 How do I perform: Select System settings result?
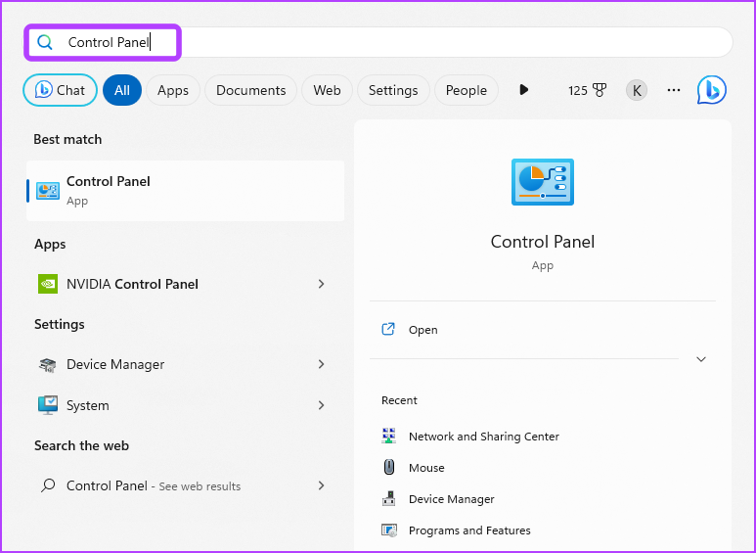[185, 405]
